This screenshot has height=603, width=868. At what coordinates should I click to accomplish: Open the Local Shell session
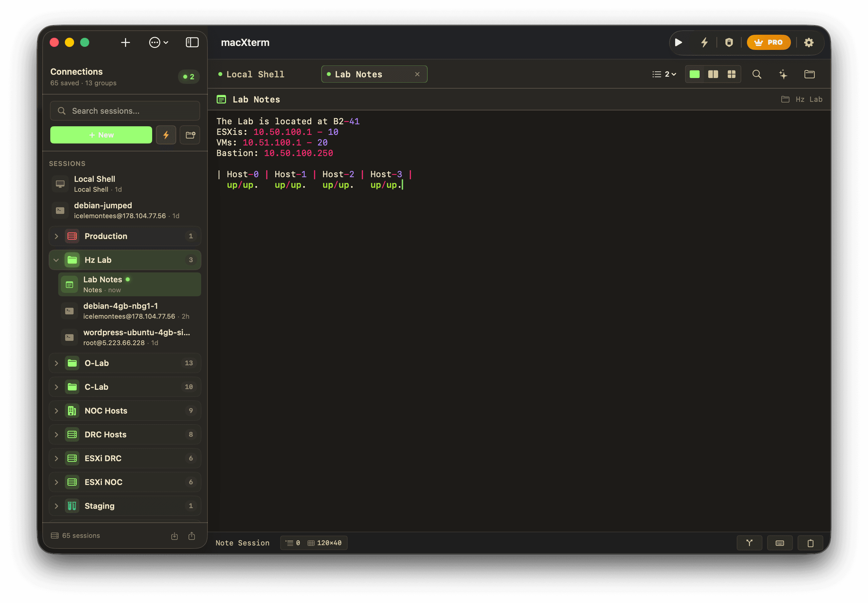tap(125, 184)
